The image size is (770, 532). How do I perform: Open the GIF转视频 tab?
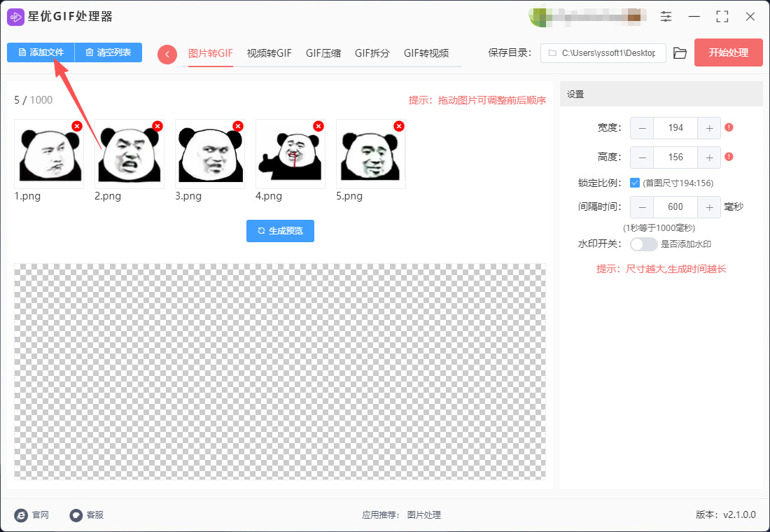426,53
